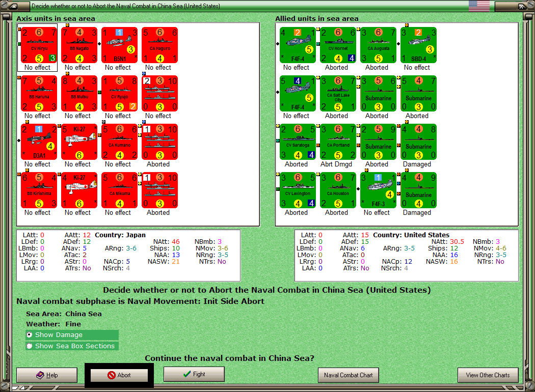Select the BB Nagato battleship counter

pos(79,45)
